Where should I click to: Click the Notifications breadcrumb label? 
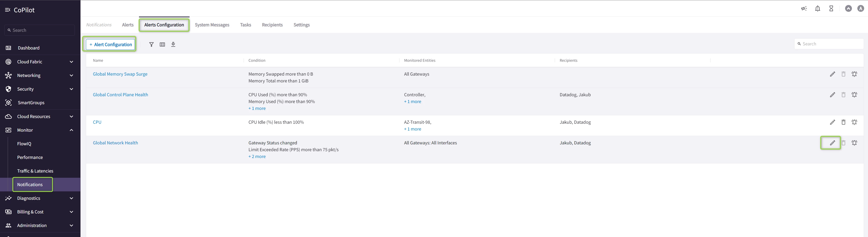(99, 25)
